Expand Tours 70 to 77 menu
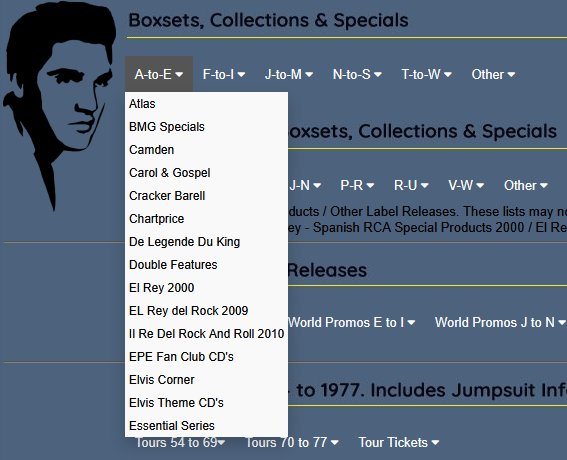Viewport: 567px width, 460px height. click(292, 442)
